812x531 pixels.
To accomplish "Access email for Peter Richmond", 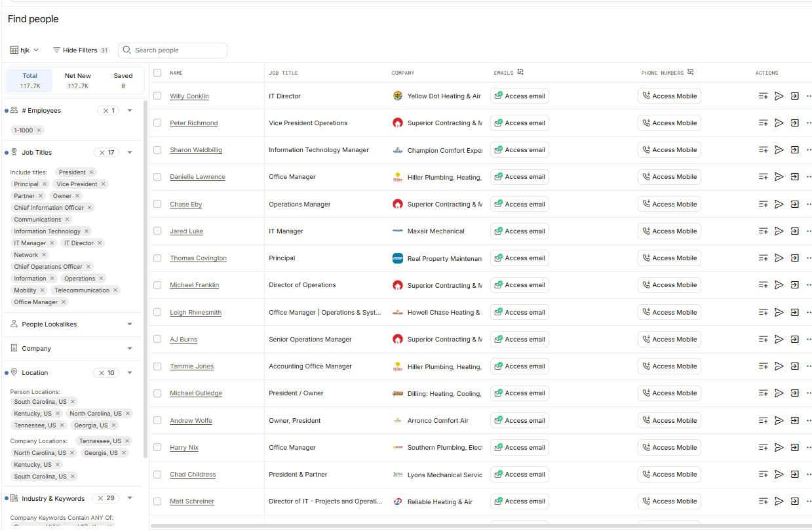I will coord(520,123).
